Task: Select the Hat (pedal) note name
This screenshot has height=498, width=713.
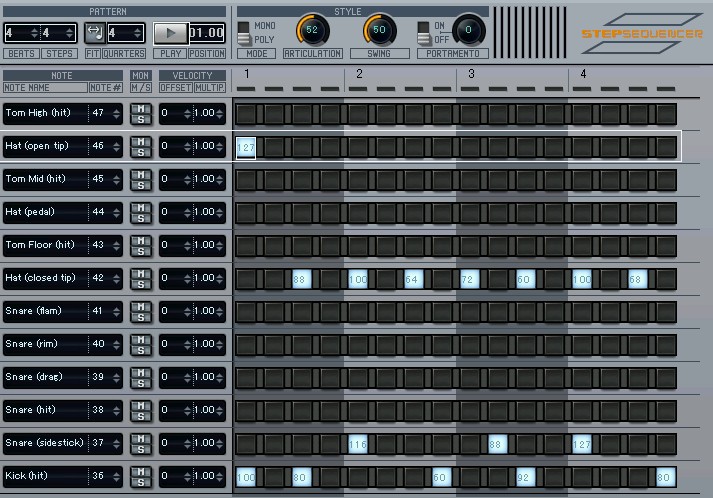Action: click(30, 212)
